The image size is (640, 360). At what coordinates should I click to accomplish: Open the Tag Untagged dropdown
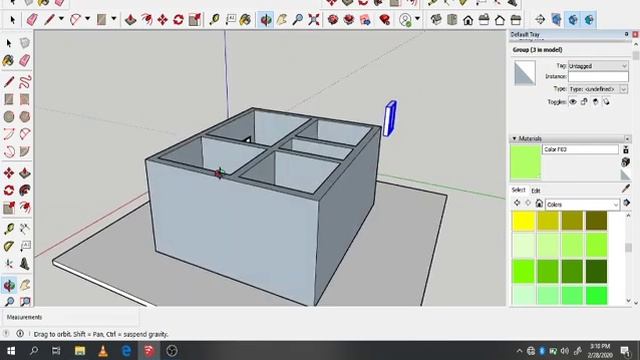click(x=598, y=66)
